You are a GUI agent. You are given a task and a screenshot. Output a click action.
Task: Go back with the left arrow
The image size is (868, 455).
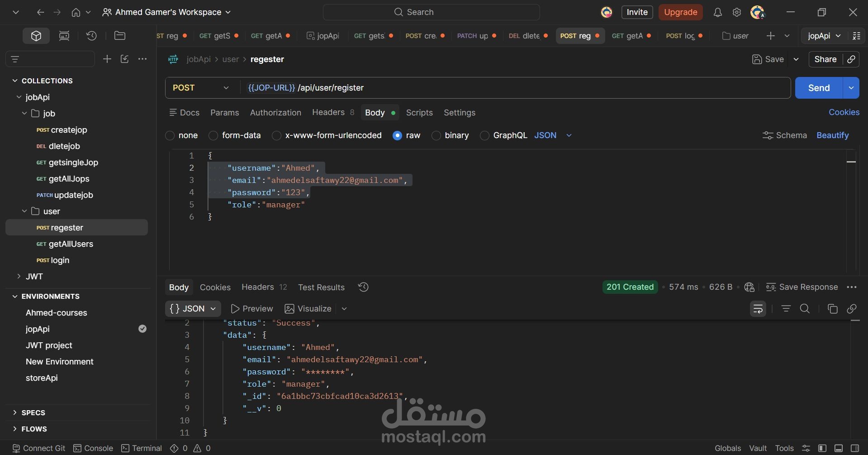coord(40,12)
